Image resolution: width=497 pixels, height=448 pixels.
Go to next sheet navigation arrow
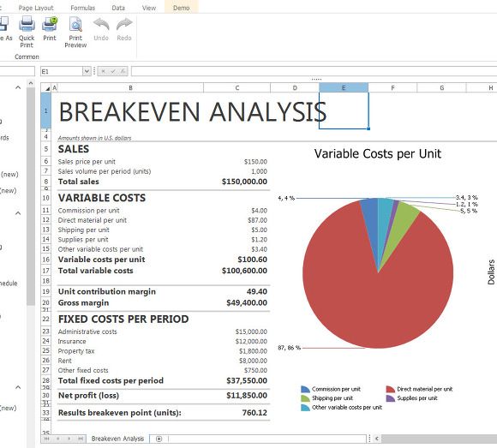[x=69, y=439]
